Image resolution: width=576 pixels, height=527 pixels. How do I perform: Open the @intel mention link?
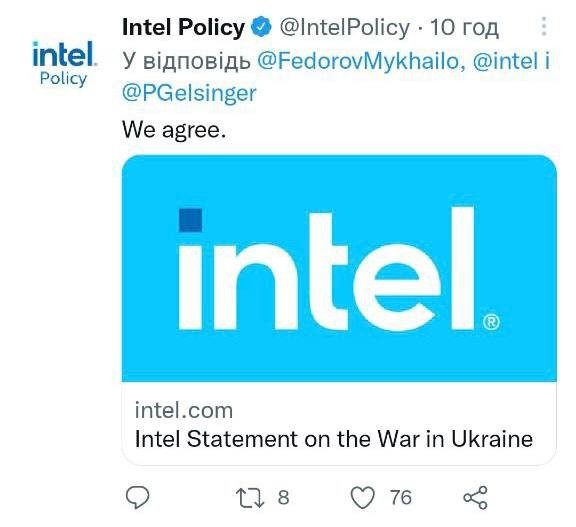pos(505,61)
